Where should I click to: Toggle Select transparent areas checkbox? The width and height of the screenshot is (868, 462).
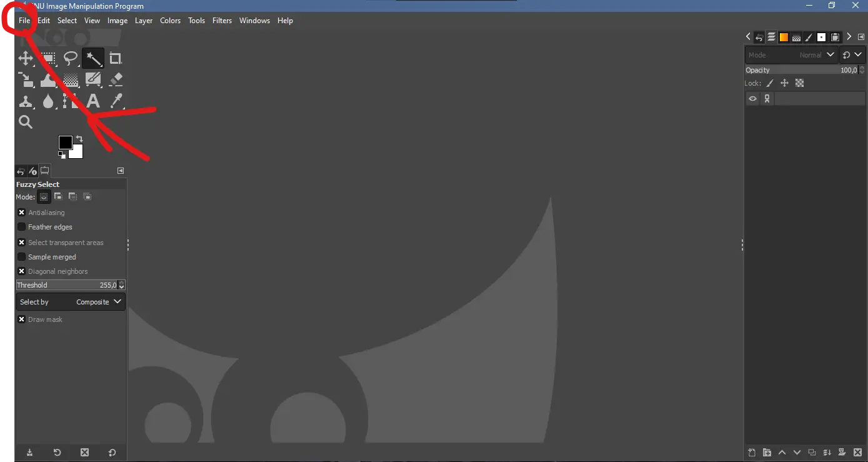click(x=22, y=243)
